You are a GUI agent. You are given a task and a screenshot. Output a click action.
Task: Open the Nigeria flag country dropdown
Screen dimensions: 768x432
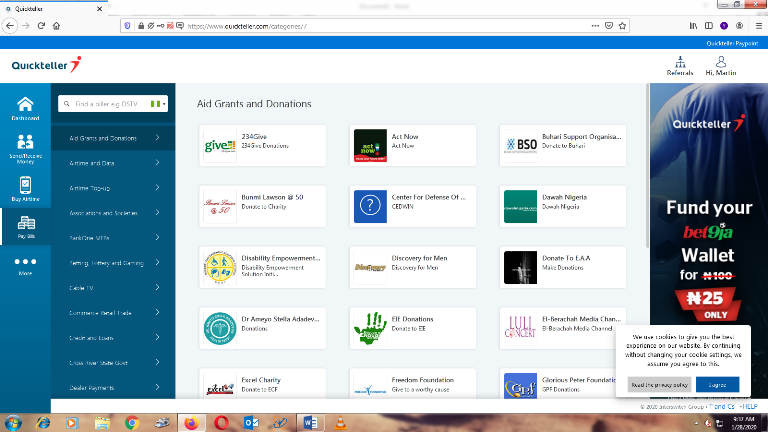coord(157,103)
